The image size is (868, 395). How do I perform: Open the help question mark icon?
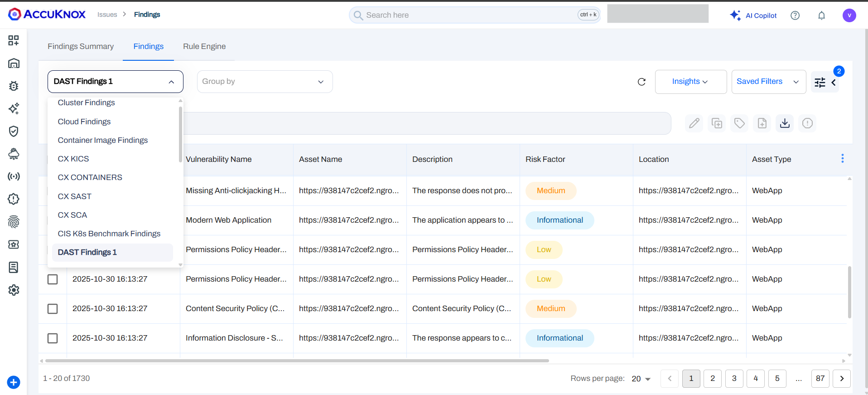[x=795, y=15]
